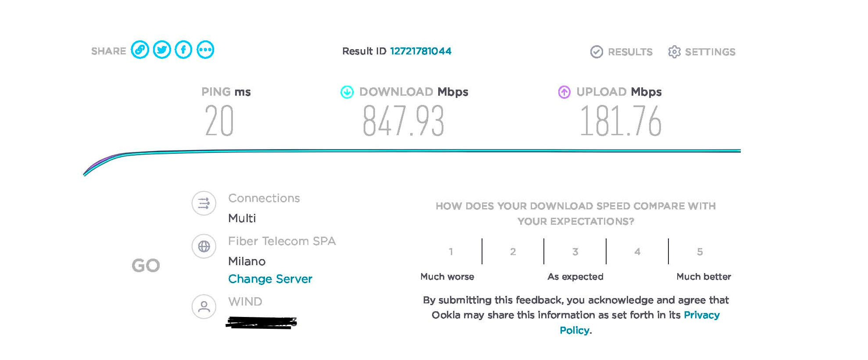Click the Results checkmark icon
868x360 pixels.
tap(597, 52)
